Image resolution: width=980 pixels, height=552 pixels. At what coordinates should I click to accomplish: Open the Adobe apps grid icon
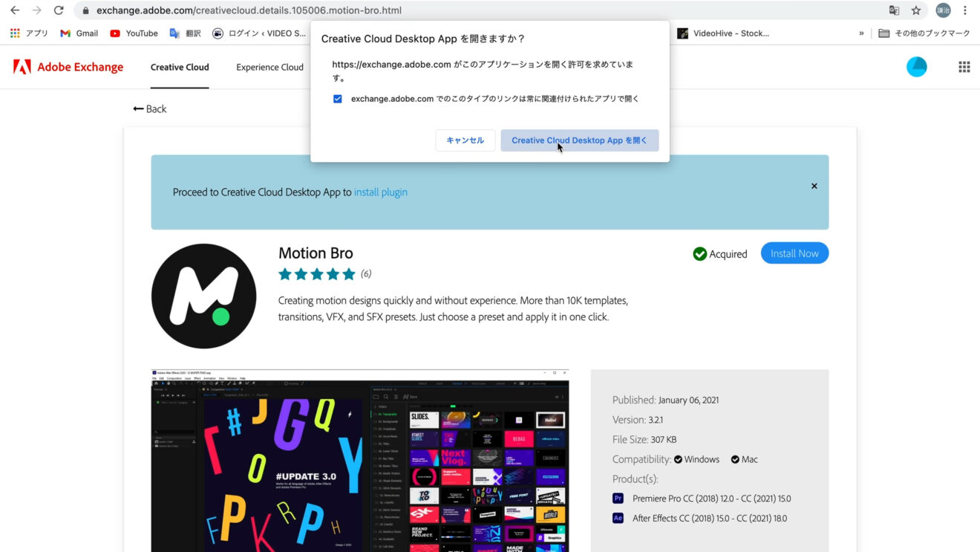(964, 67)
